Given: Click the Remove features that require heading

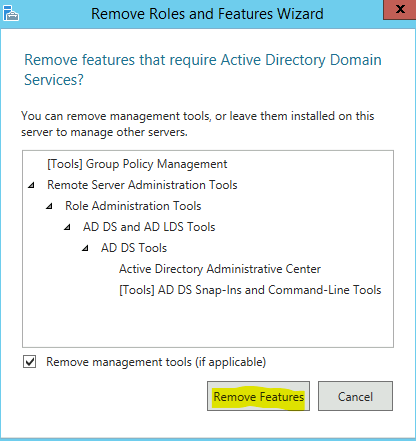Looking at the screenshot, I should [x=203, y=70].
